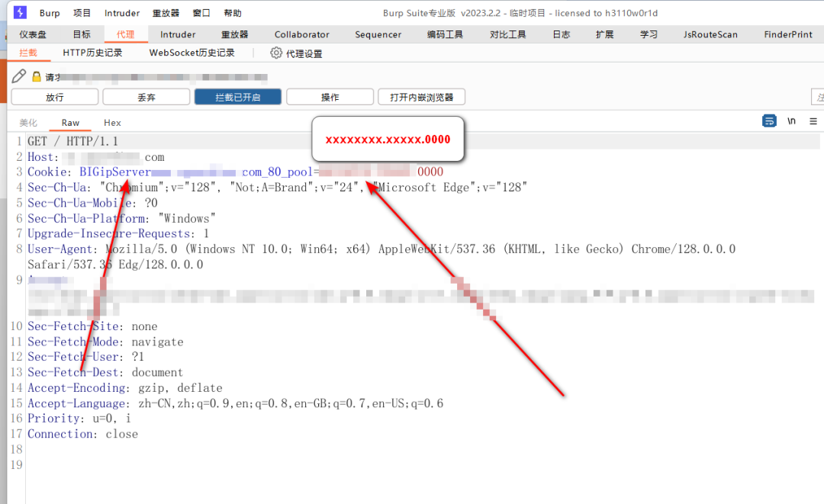824x504 pixels.
Task: Click the Accept-Encoding: gzip, deflate line
Action: tap(125, 388)
